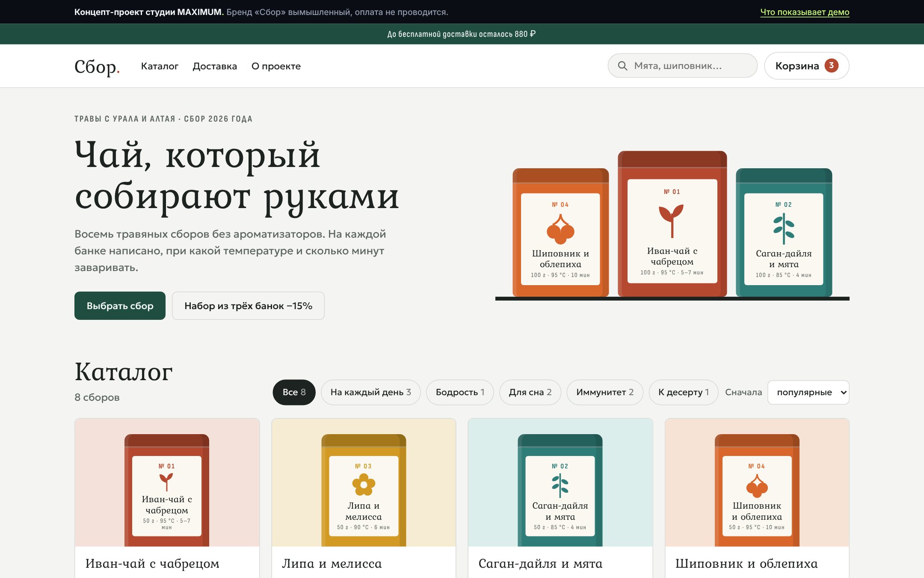Click the search magnifier icon
The image size is (924, 578).
tap(622, 66)
